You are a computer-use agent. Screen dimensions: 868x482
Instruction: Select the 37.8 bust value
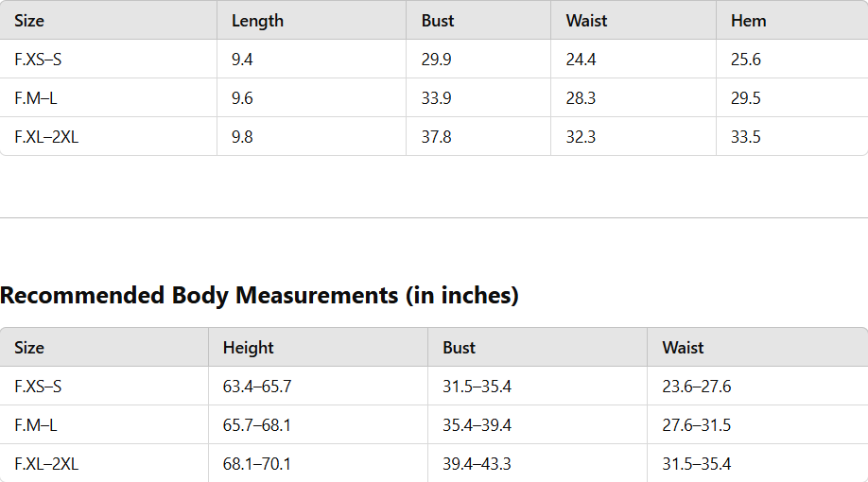436,137
